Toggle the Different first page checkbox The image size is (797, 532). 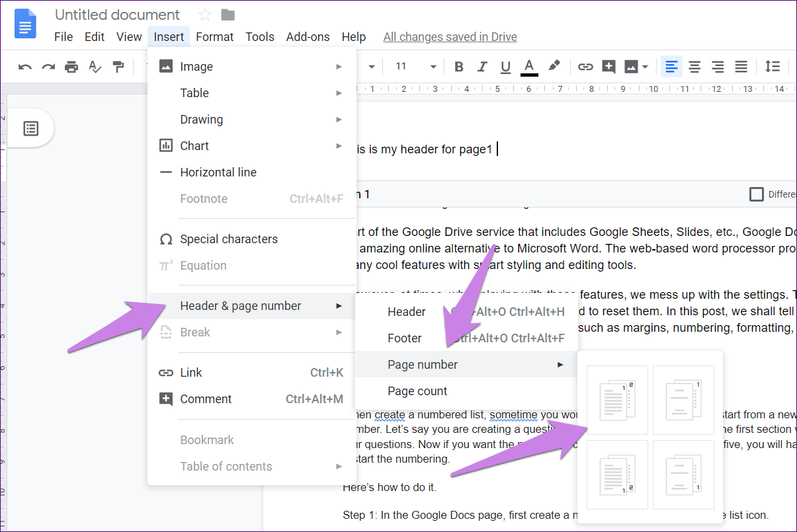click(x=756, y=194)
